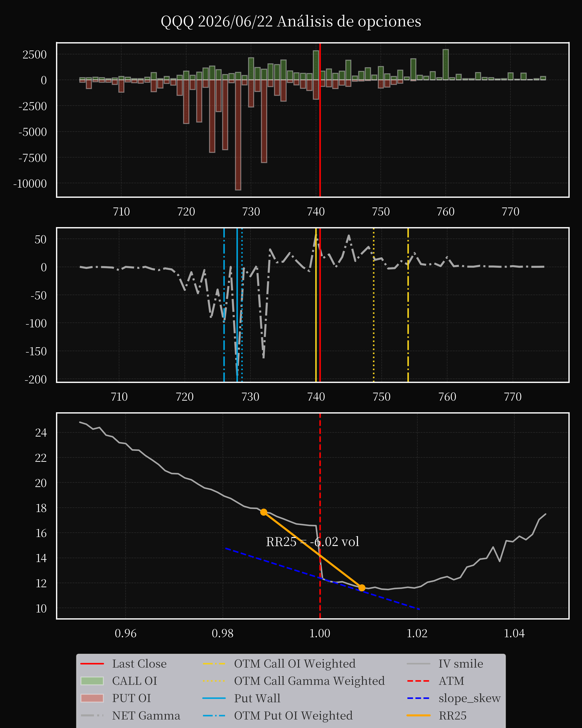Click the red put OI bar near 732

[x=264, y=121]
